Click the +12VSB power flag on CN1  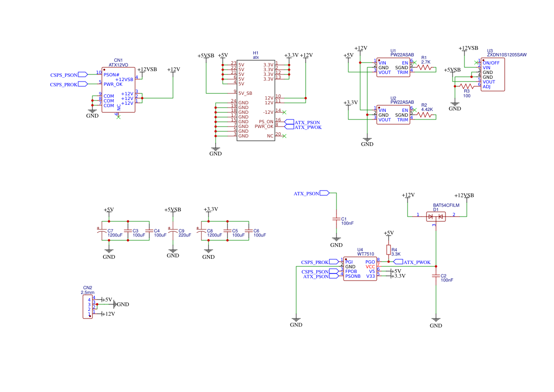pyautogui.click(x=147, y=70)
